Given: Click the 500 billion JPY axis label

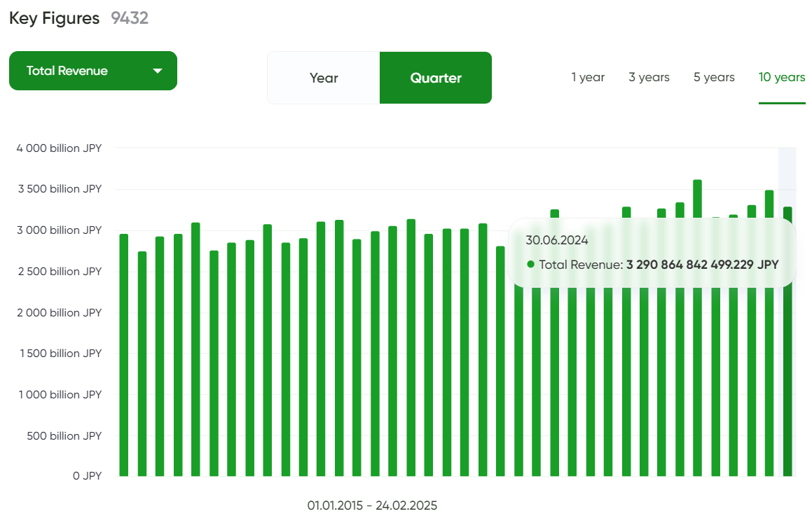Looking at the screenshot, I should (64, 436).
